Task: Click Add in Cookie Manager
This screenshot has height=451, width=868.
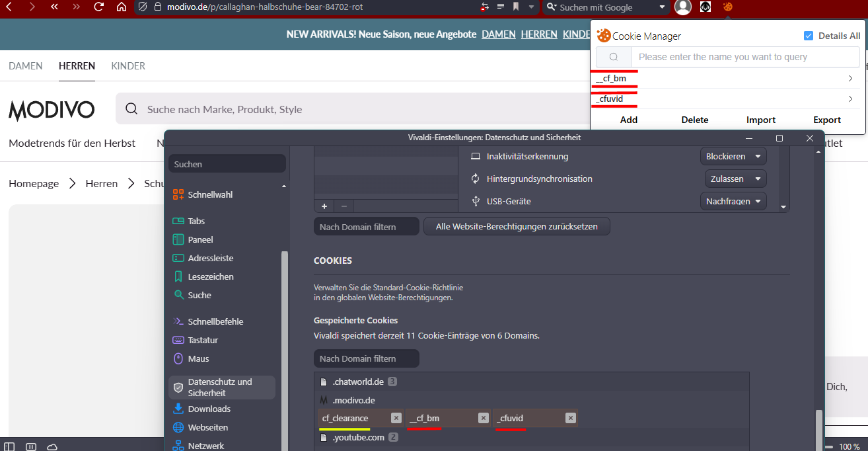Action: click(x=629, y=120)
